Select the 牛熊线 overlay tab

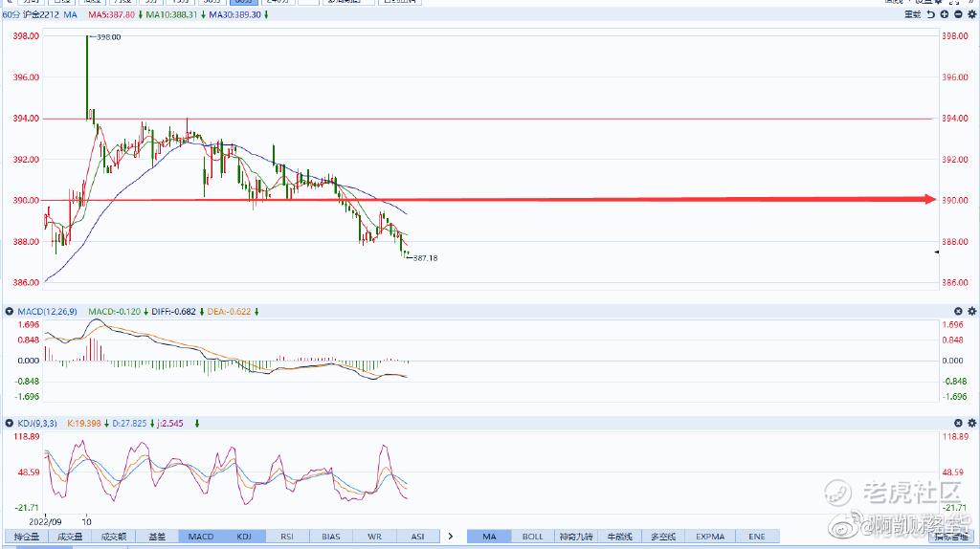[x=620, y=537]
